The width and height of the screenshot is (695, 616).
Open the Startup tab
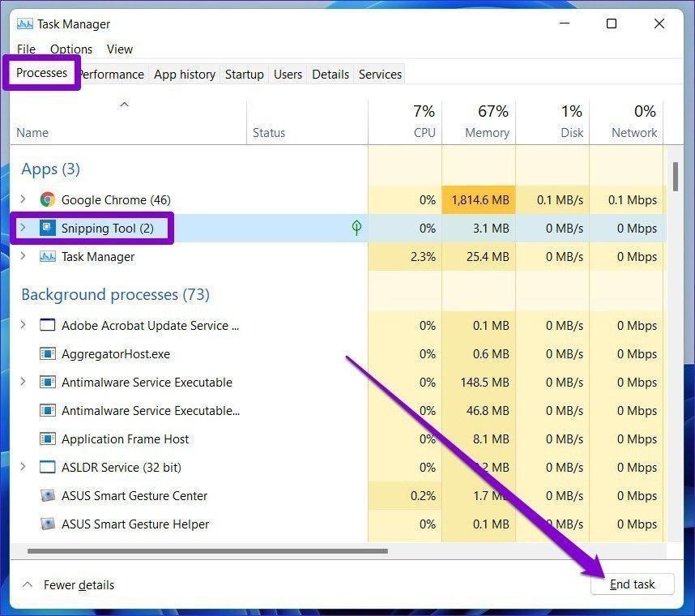click(x=244, y=74)
